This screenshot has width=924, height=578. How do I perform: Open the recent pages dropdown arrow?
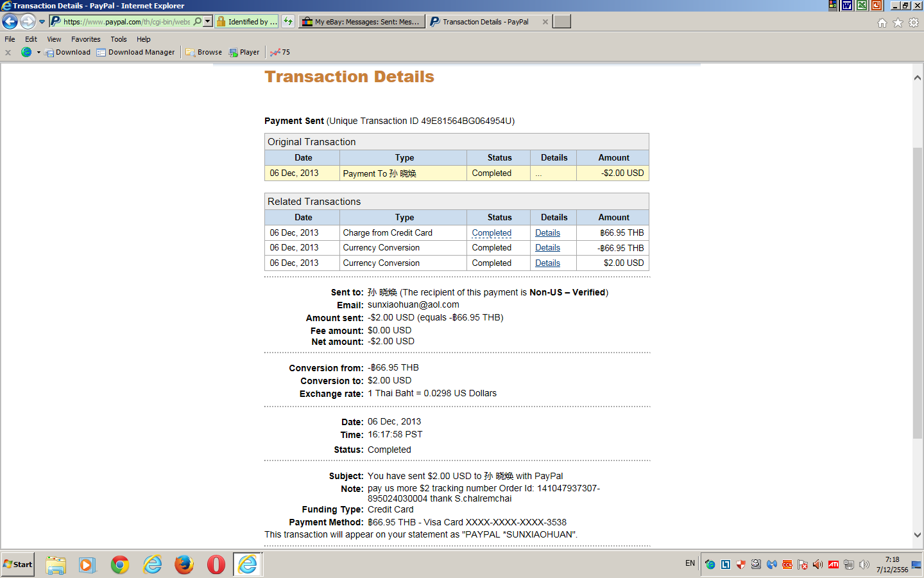pyautogui.click(x=42, y=22)
